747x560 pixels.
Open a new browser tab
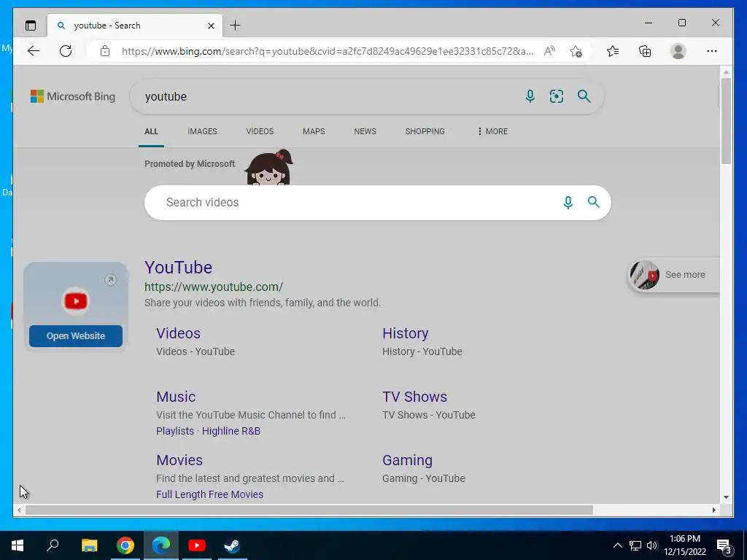236,26
